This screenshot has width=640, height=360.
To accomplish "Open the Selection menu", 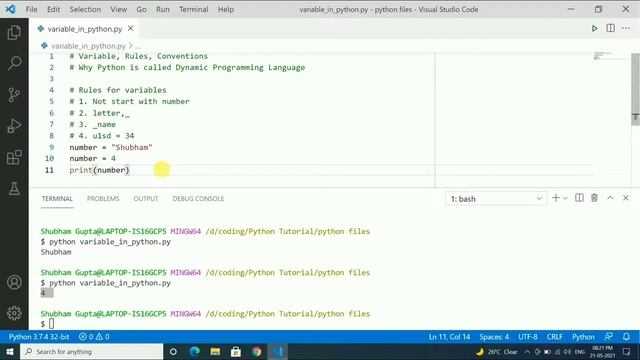I will tap(85, 9).
